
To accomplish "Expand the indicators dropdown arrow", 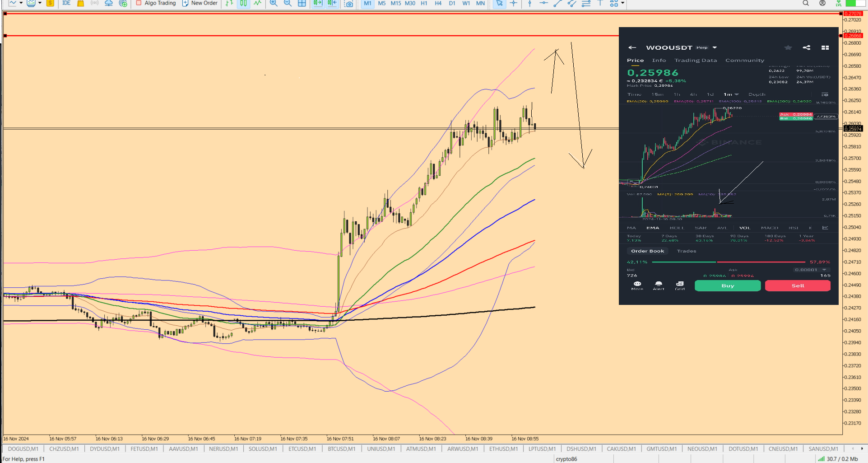I will [40, 3].
